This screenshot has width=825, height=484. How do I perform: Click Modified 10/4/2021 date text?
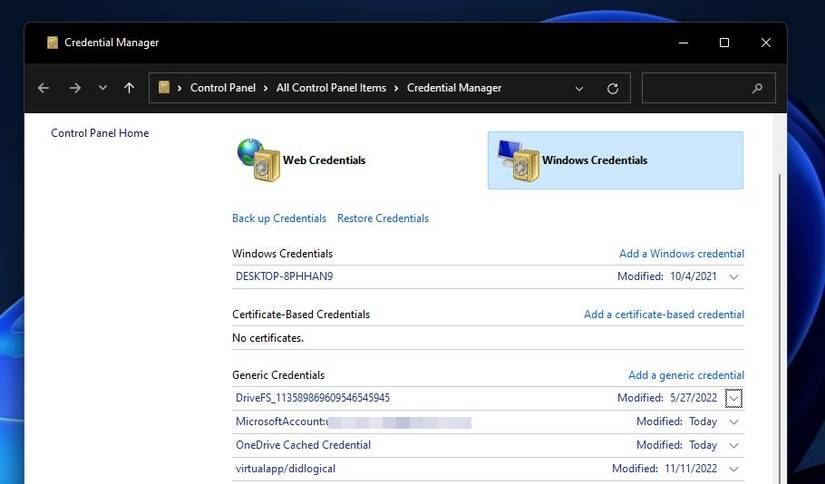coord(667,276)
